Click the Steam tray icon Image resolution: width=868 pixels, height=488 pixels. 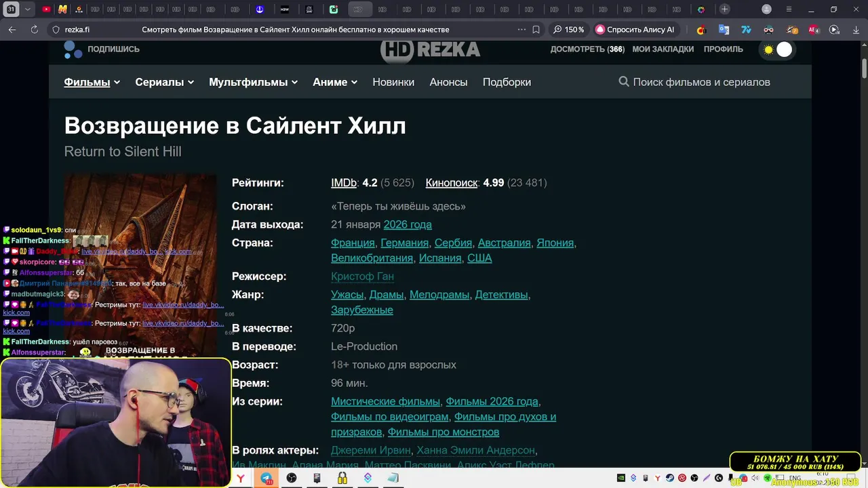click(670, 478)
